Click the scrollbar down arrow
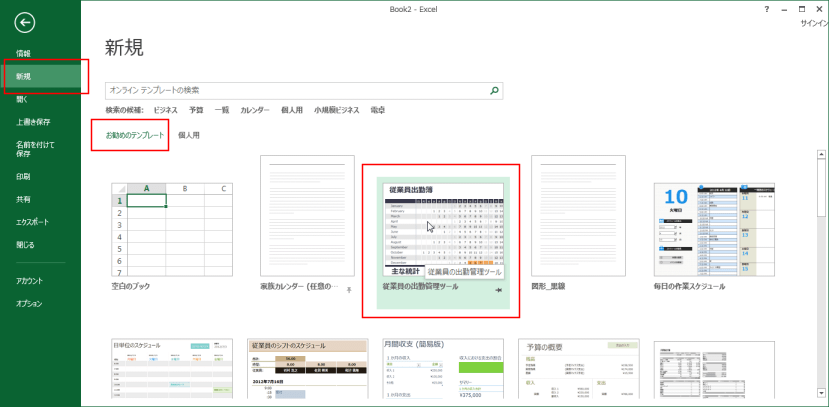 click(822, 400)
